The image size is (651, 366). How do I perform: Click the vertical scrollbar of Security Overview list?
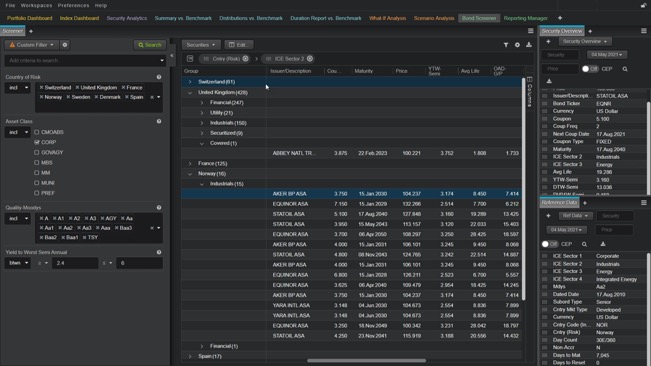pyautogui.click(x=649, y=147)
